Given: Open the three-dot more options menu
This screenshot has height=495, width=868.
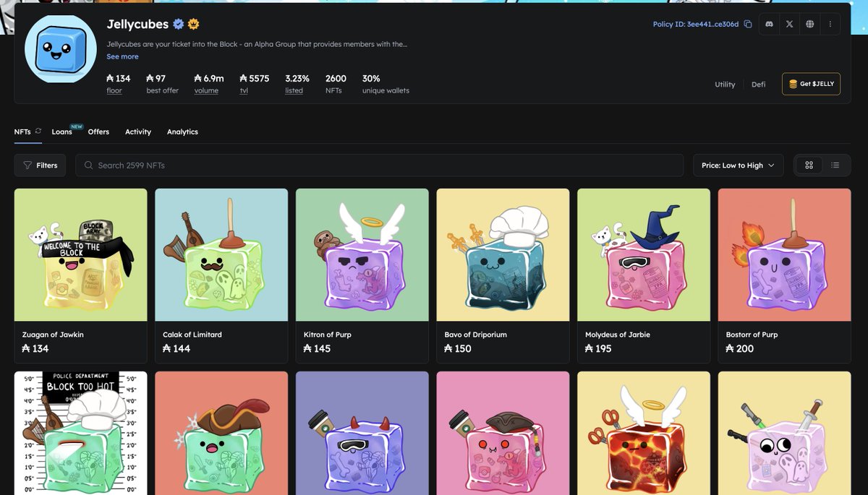Looking at the screenshot, I should [x=830, y=24].
